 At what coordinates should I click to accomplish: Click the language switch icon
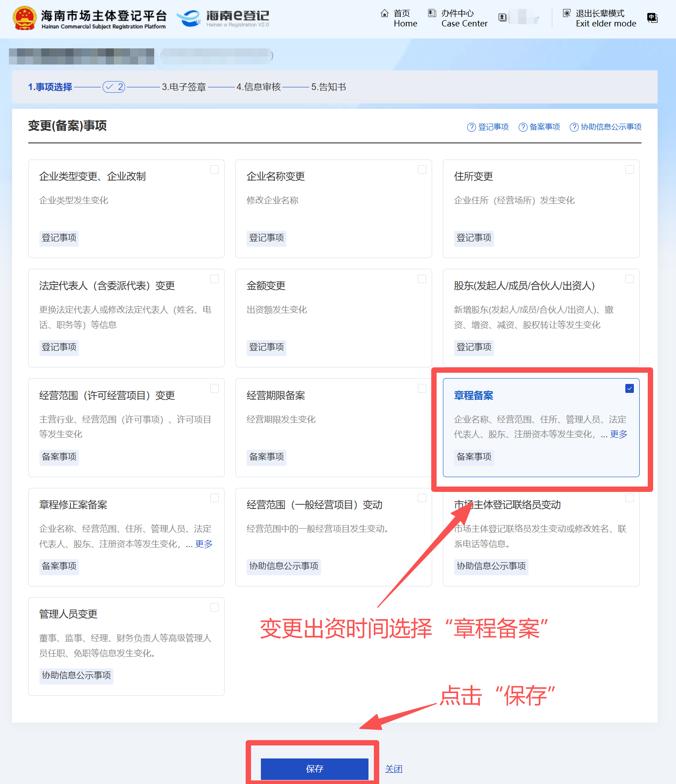tap(652, 18)
